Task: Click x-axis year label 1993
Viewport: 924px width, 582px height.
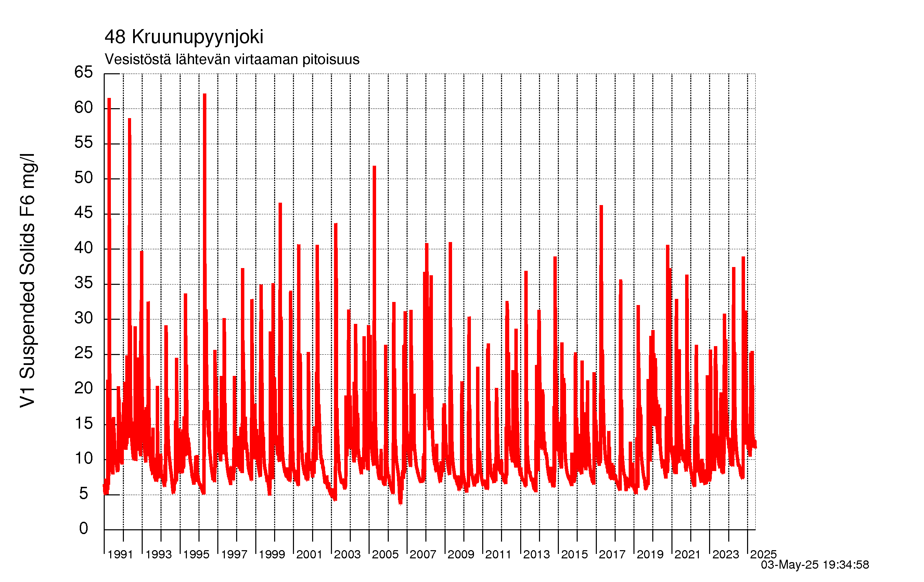Action: 158,554
